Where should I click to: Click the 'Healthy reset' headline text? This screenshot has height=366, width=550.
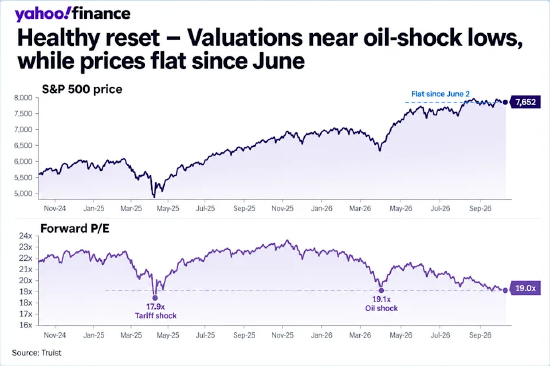pyautogui.click(x=88, y=38)
